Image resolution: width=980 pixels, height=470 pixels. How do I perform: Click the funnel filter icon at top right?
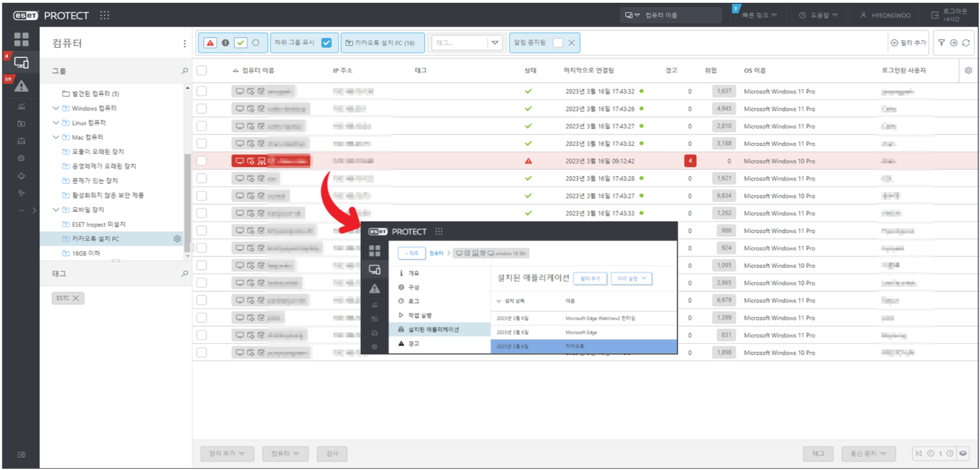point(941,43)
